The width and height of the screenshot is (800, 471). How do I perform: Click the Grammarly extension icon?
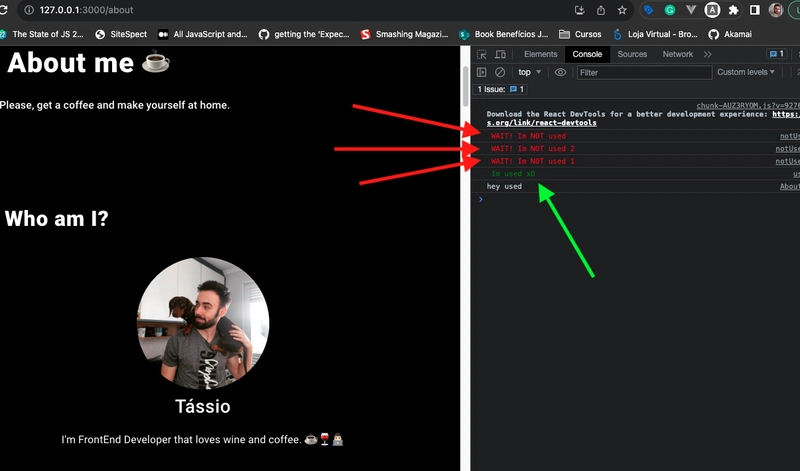669,10
